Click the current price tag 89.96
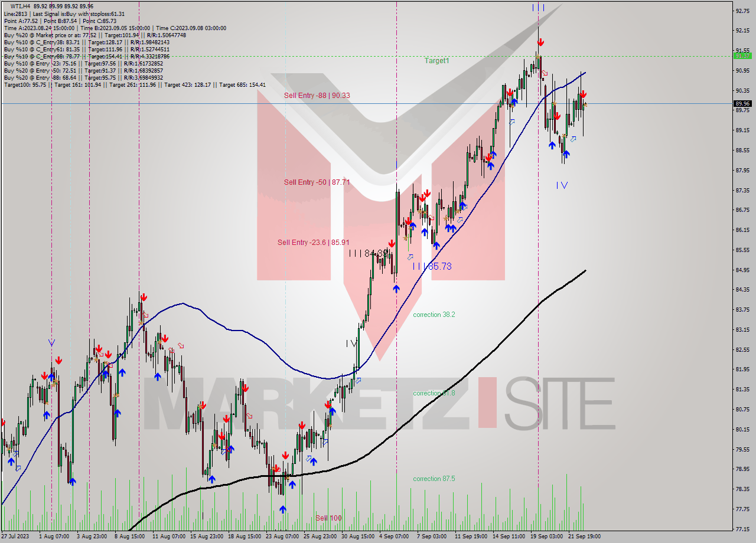The height and width of the screenshot is (543, 756). pos(742,104)
